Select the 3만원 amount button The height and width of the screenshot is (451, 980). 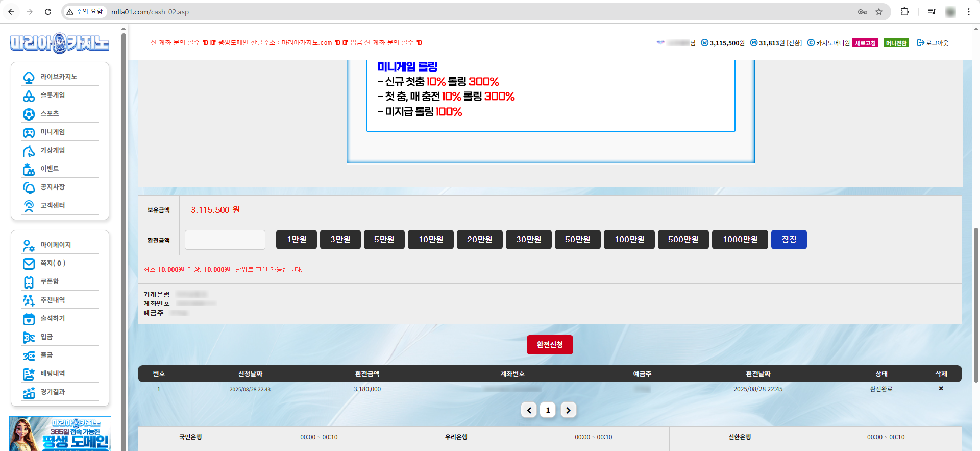[x=340, y=240]
